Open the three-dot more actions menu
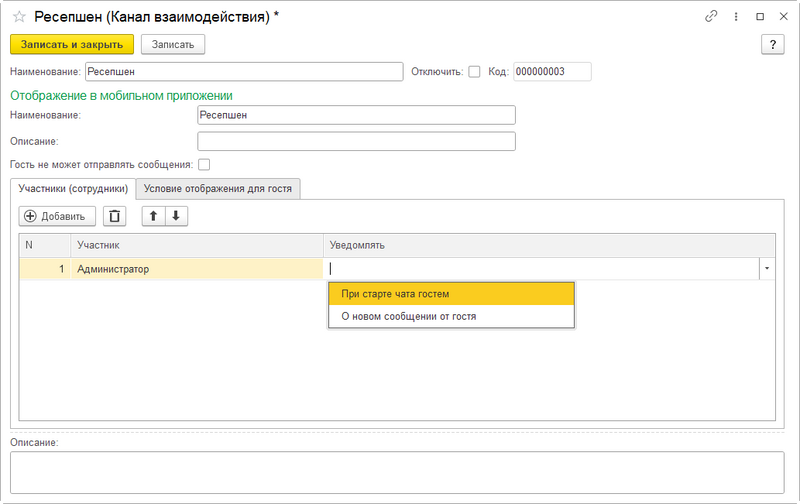This screenshot has width=800, height=504. (736, 17)
